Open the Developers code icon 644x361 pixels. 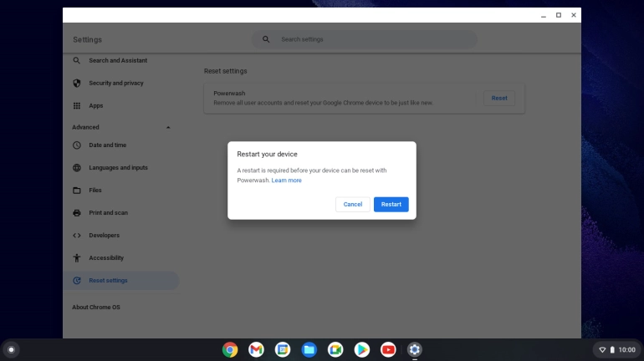coord(77,236)
